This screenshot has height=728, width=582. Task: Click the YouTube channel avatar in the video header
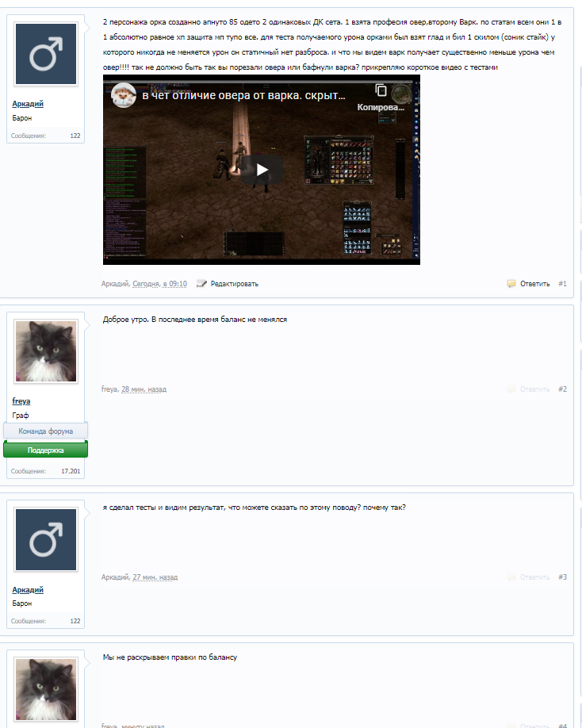tap(122, 95)
